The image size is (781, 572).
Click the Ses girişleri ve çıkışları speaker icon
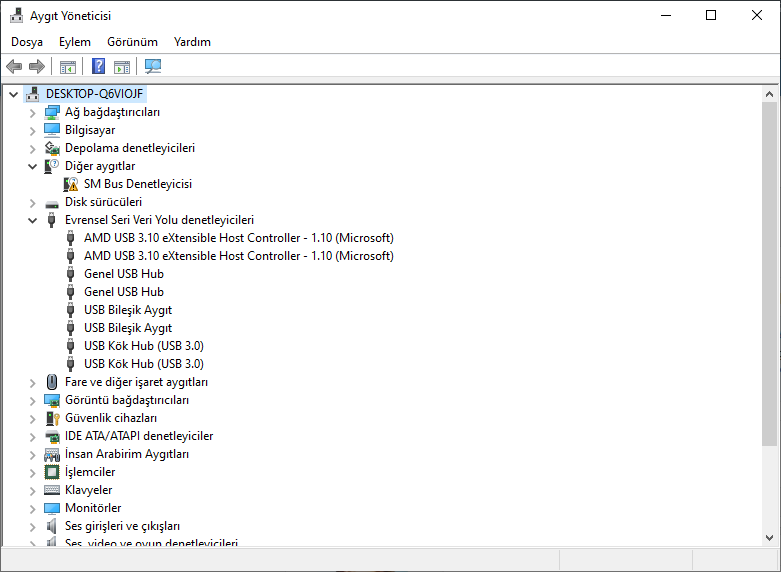coord(51,526)
